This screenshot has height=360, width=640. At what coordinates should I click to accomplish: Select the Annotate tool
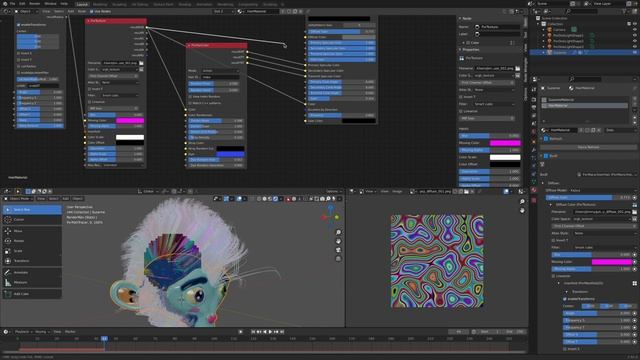pyautogui.click(x=32, y=272)
